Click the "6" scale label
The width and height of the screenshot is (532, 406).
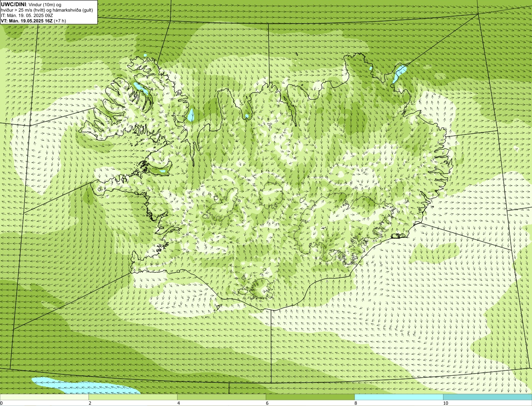(267, 403)
